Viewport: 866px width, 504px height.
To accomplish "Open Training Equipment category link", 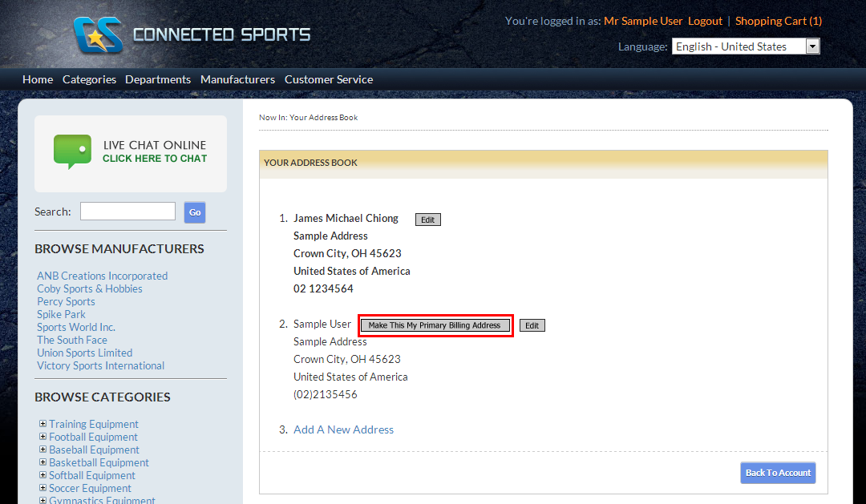I will [93, 424].
